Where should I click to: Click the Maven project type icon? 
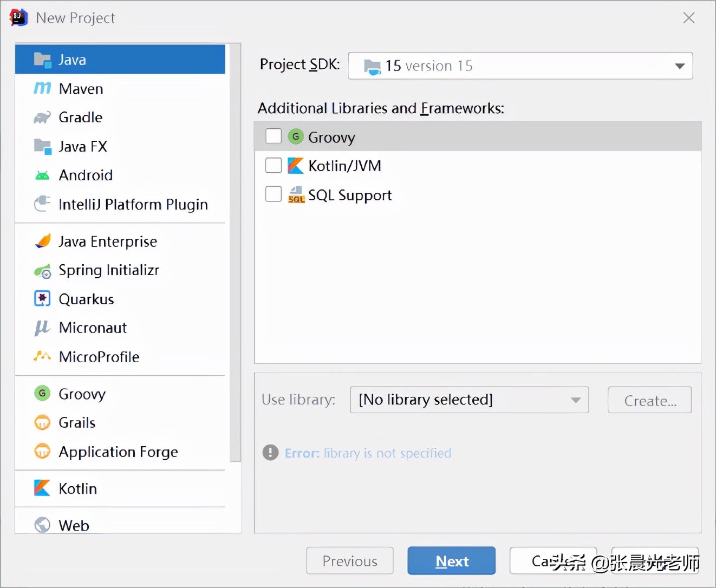42,88
